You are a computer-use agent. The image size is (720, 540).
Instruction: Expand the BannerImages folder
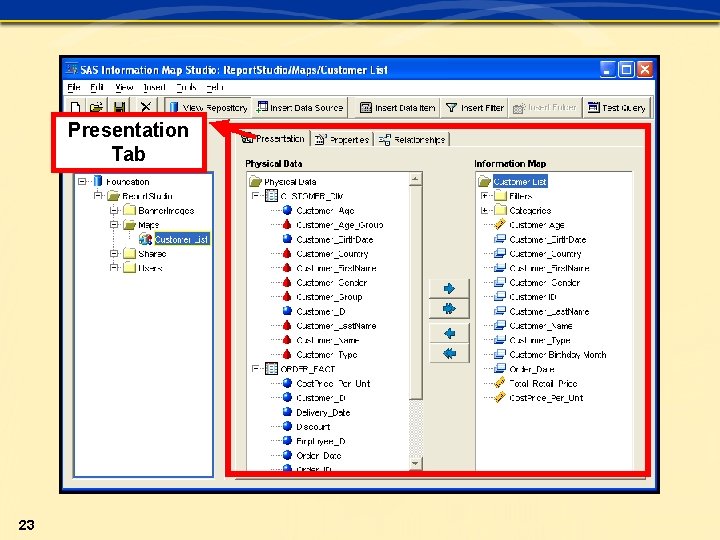click(114, 210)
